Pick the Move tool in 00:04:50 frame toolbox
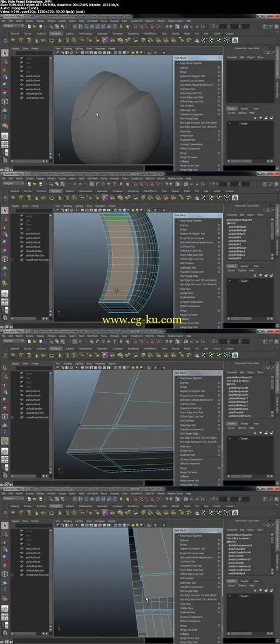280x644 pixels. 5,234
